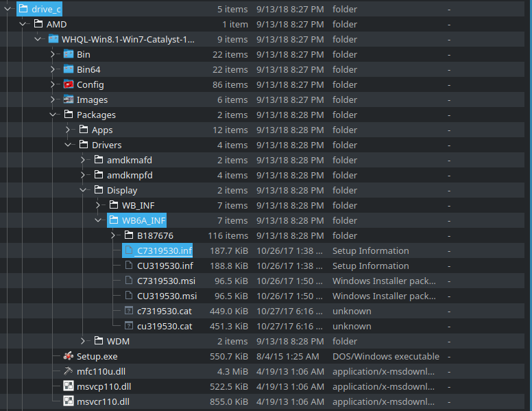Expand the amdkmpfd folder

[83, 175]
